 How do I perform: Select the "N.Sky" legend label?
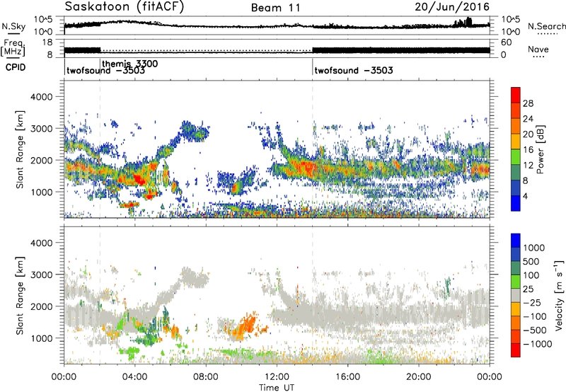point(13,26)
